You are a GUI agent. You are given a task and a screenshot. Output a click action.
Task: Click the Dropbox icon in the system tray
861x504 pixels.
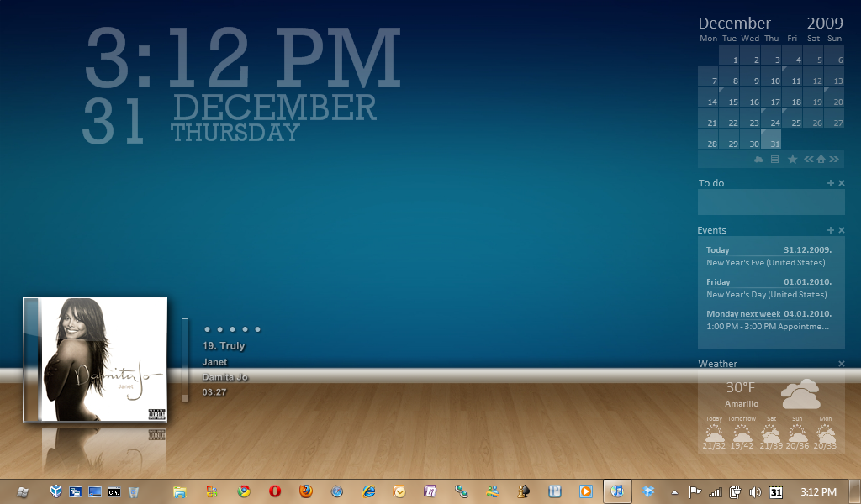(648, 491)
